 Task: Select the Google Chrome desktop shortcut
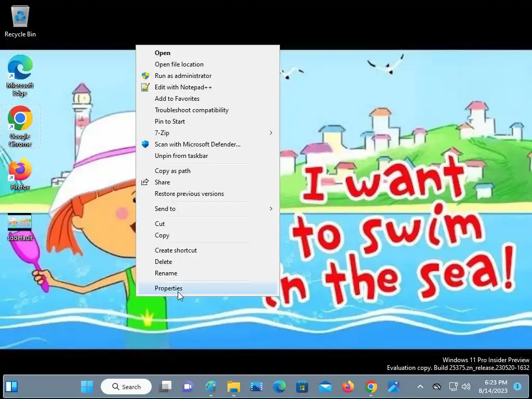click(20, 126)
